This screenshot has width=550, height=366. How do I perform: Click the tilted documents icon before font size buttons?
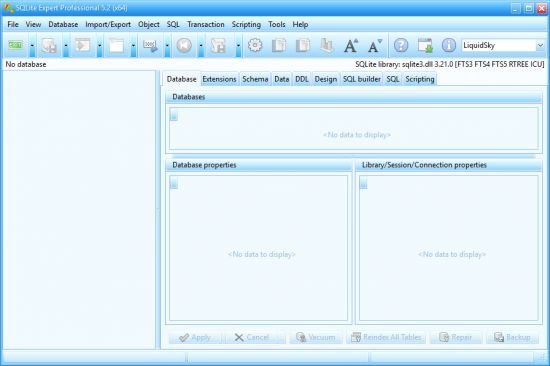click(x=327, y=45)
